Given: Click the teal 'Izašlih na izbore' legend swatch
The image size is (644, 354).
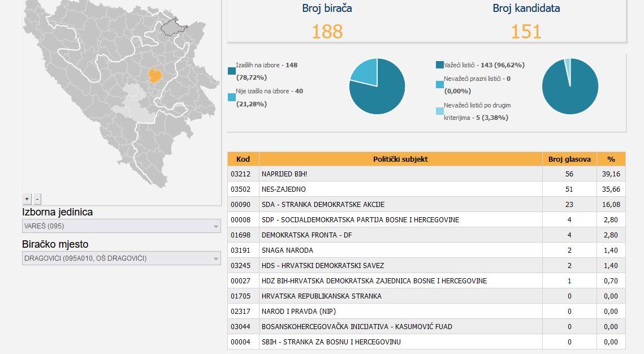Looking at the screenshot, I should 232,71.
